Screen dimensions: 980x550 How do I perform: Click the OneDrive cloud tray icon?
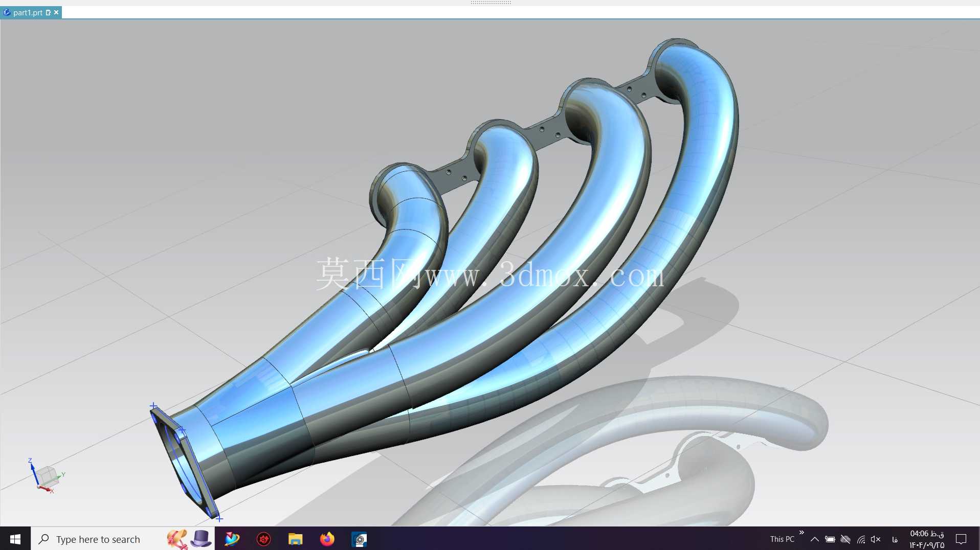[x=845, y=539]
